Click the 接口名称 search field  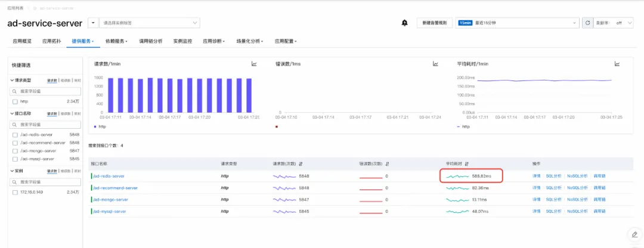point(45,124)
